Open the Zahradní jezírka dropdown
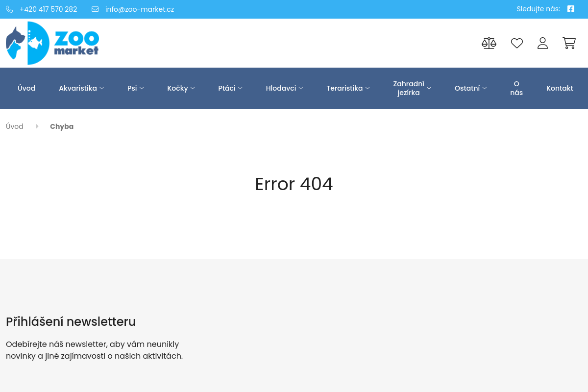588x392 pixels. click(x=412, y=88)
